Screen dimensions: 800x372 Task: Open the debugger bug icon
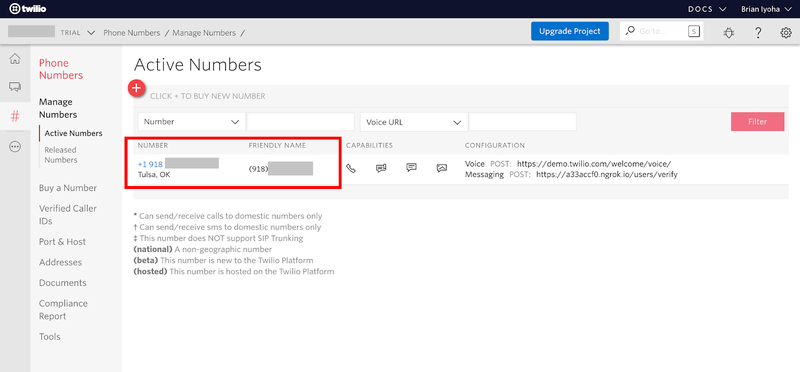coord(729,33)
